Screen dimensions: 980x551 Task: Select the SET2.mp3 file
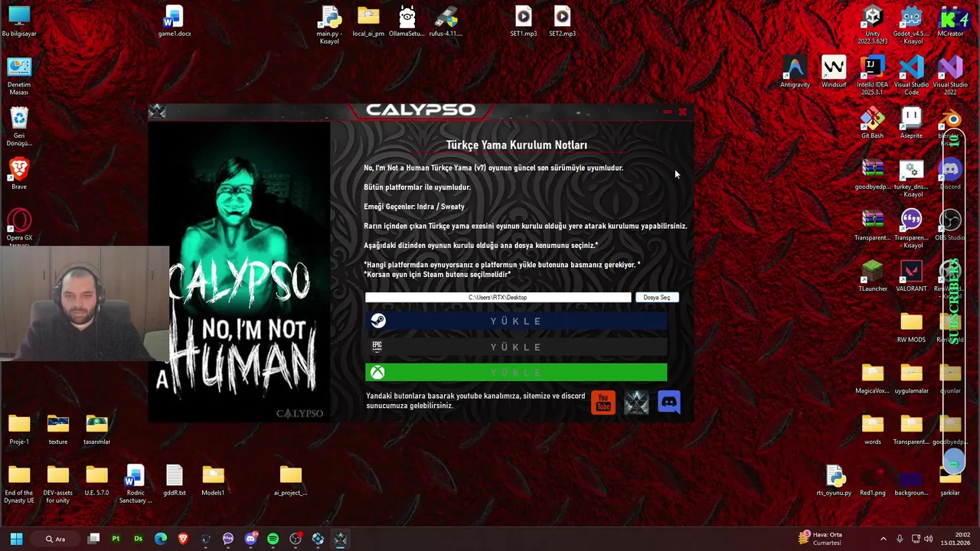click(x=562, y=22)
